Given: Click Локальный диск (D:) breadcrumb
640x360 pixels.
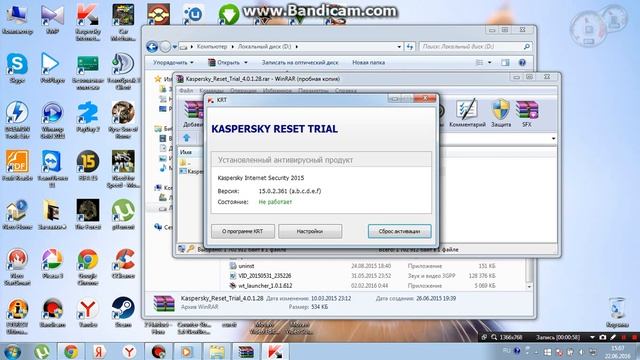Looking at the screenshot, I should [x=264, y=47].
